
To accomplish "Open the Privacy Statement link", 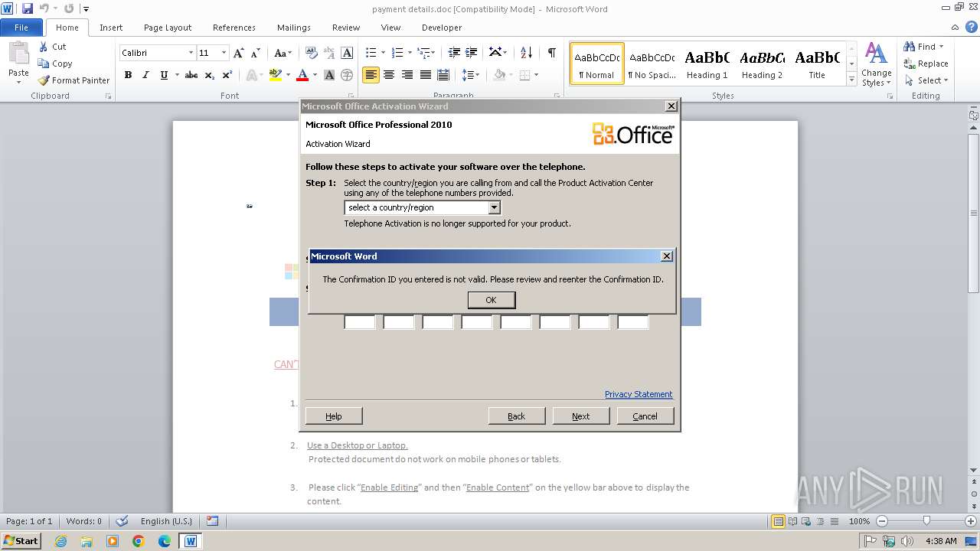I will [639, 394].
